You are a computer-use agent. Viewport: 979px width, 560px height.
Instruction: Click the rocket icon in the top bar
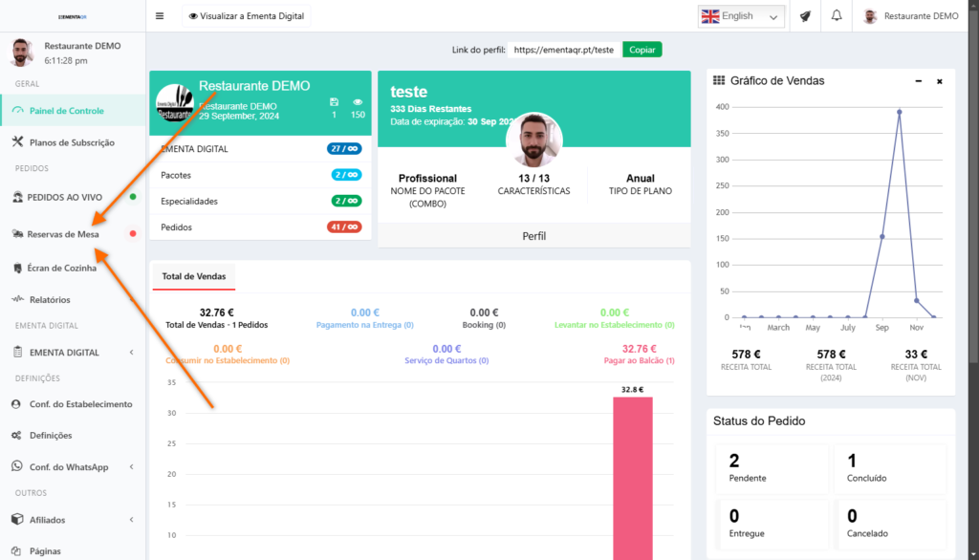805,16
